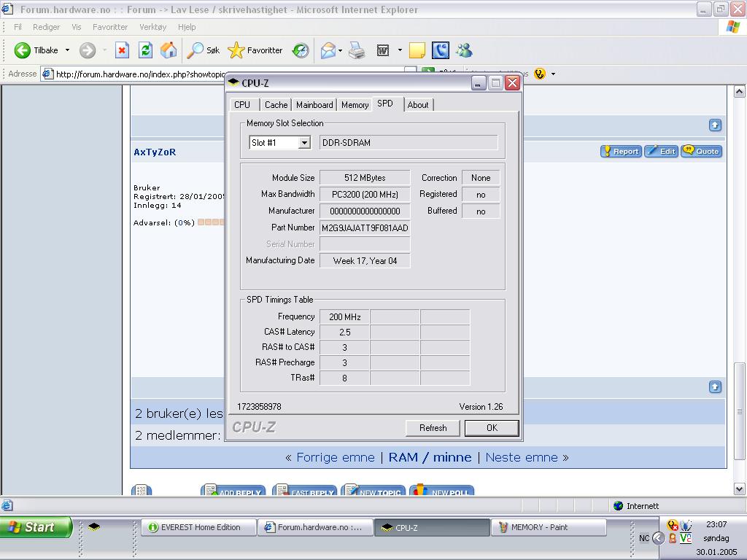
Task: Click the page icon in address bar
Action: click(x=47, y=74)
